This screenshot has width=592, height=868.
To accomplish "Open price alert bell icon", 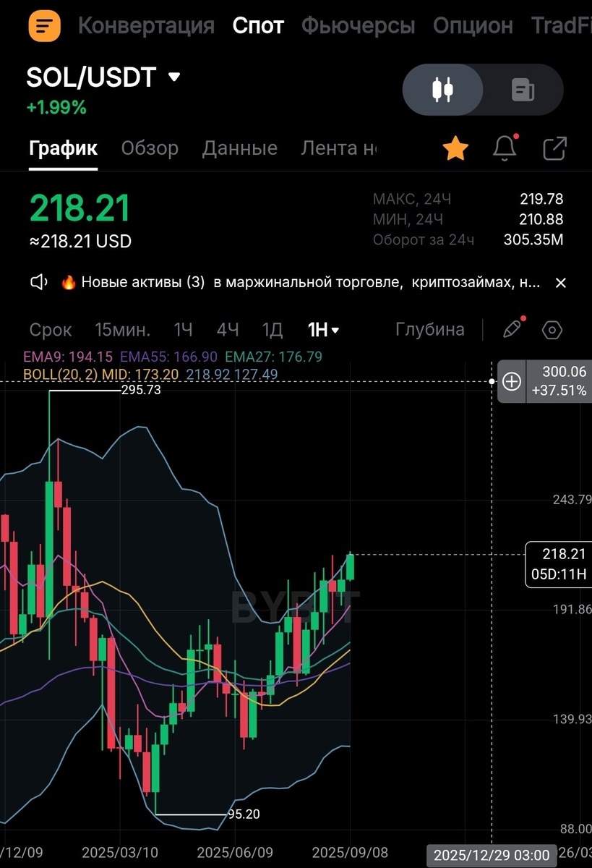I will click(x=505, y=148).
